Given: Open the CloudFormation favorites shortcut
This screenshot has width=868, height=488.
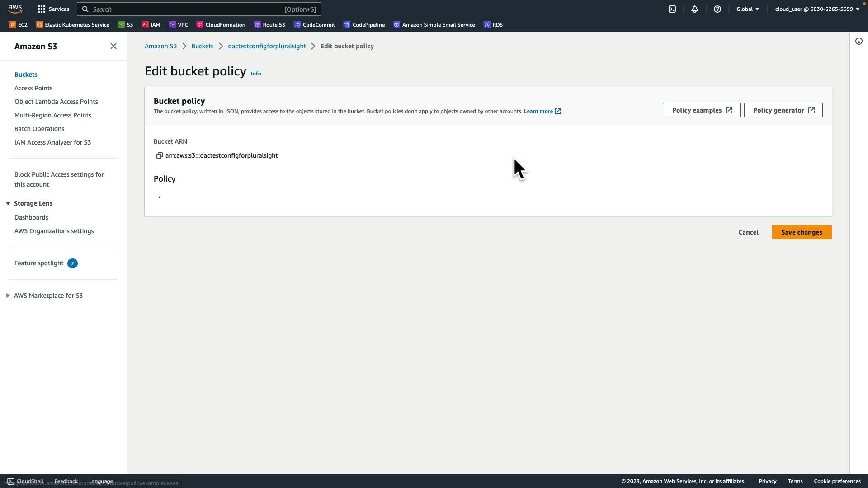Looking at the screenshot, I should (x=221, y=25).
